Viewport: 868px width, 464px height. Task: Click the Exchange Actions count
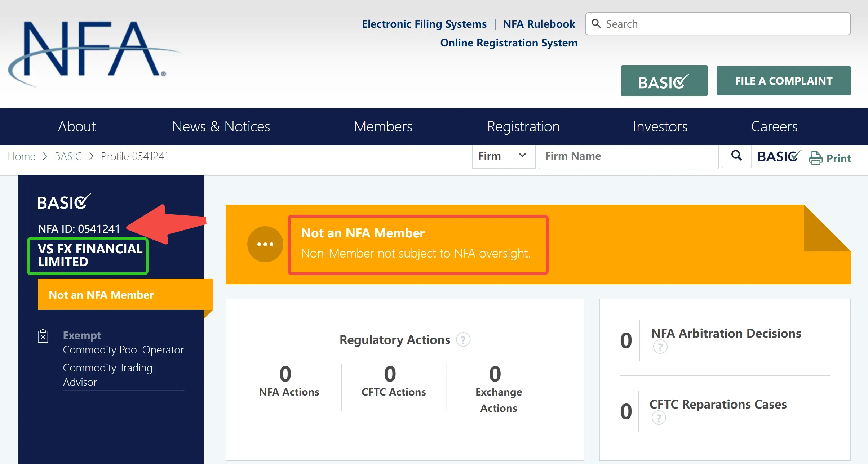click(495, 374)
